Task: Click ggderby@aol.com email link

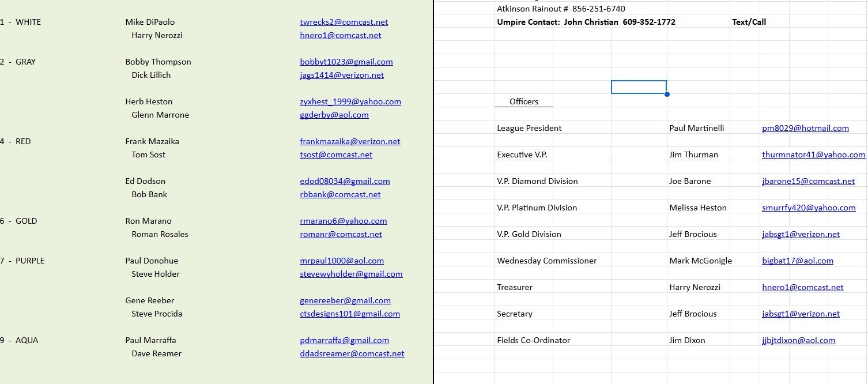Action: point(334,115)
